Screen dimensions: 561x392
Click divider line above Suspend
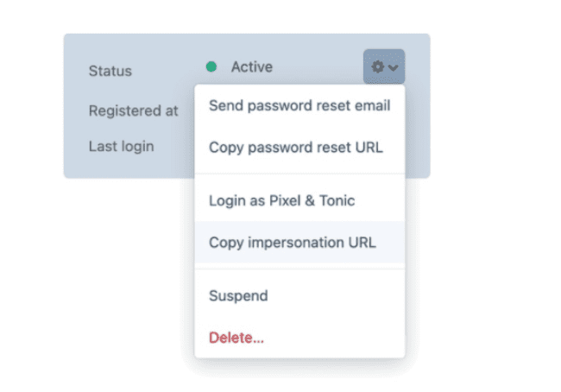click(299, 269)
